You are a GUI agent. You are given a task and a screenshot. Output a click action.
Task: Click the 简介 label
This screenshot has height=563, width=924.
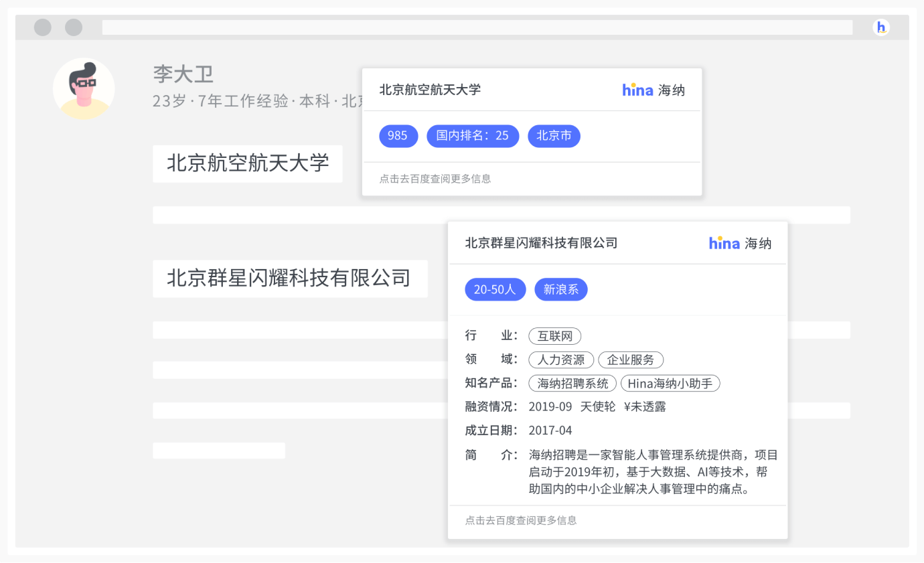pos(491,455)
